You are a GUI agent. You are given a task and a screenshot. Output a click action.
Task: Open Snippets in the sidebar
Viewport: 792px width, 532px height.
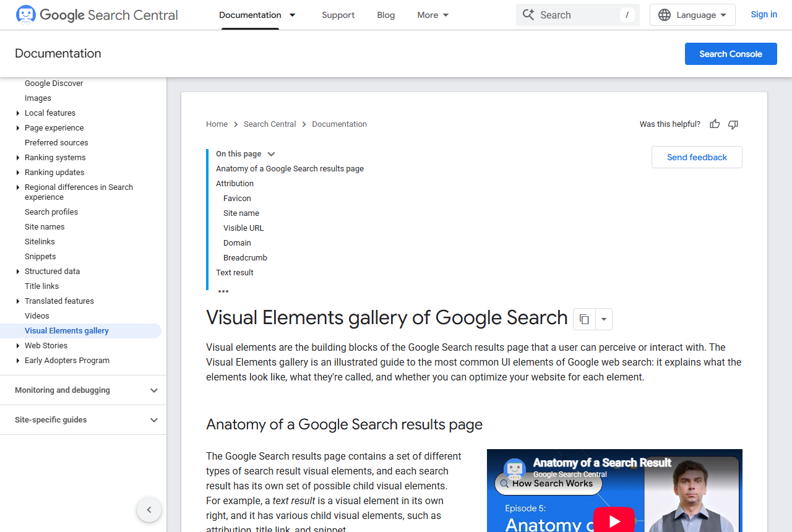pyautogui.click(x=40, y=257)
